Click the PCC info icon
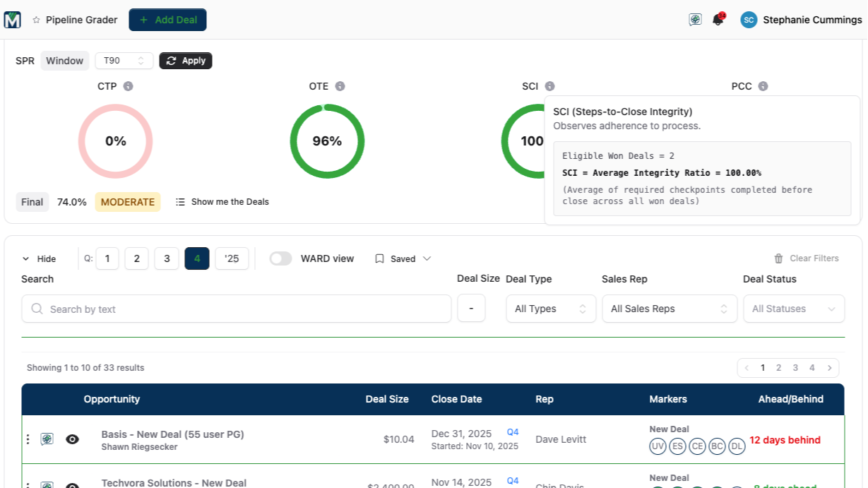 [x=763, y=86]
